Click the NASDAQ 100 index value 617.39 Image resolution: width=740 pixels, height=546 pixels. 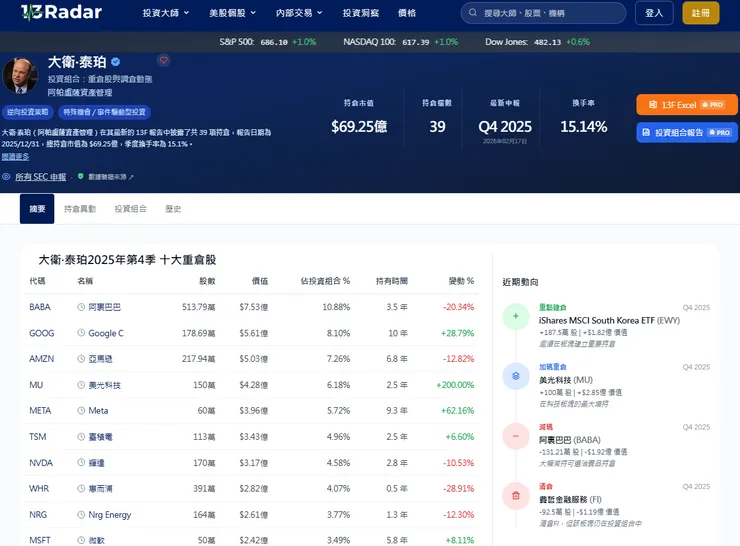point(416,42)
